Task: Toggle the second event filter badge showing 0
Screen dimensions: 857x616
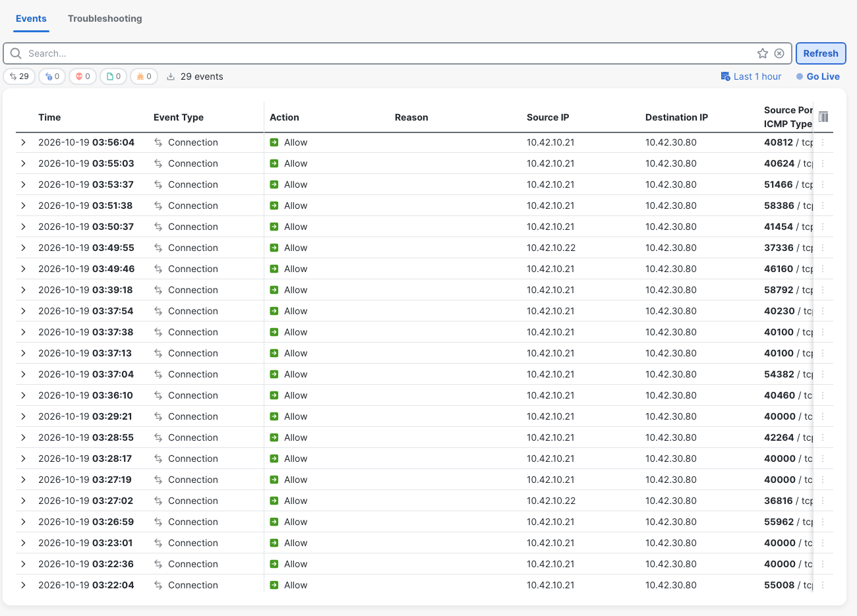Action: pyautogui.click(x=52, y=76)
